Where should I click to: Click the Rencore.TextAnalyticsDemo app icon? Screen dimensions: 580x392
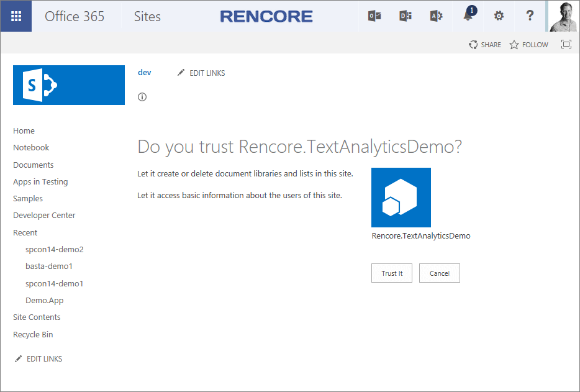(x=401, y=198)
